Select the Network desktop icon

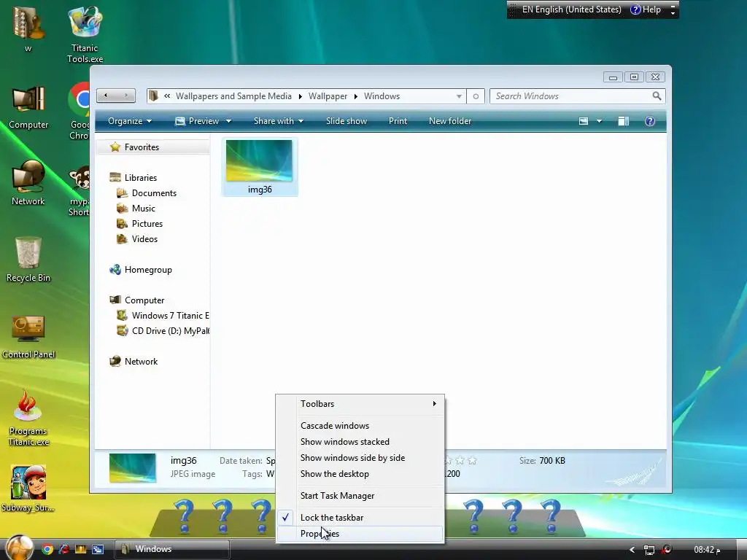(x=28, y=183)
